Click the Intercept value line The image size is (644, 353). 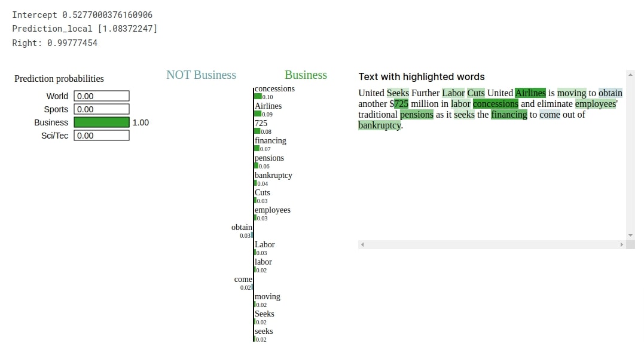(x=82, y=15)
